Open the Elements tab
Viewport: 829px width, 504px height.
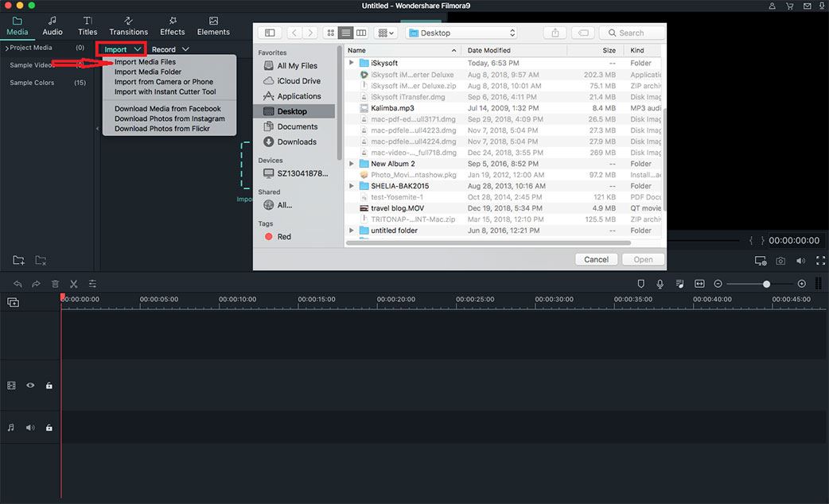(213, 26)
